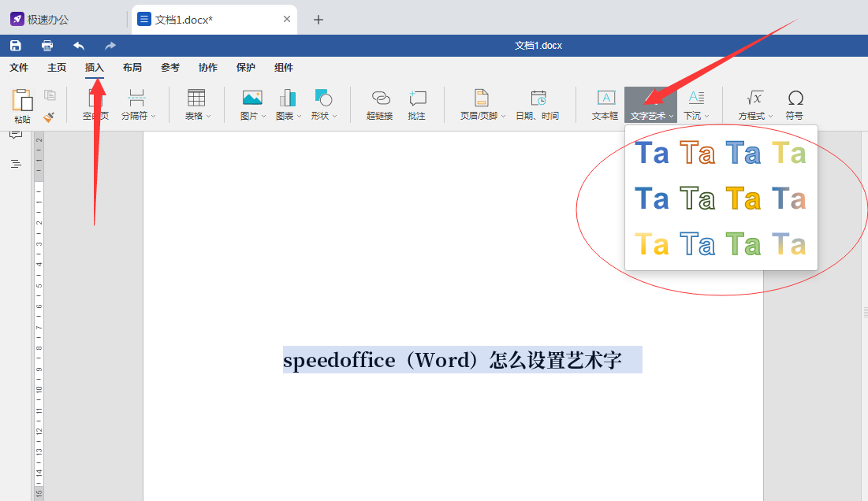
Task: Expand the 方程式 dropdown arrow
Action: click(770, 116)
